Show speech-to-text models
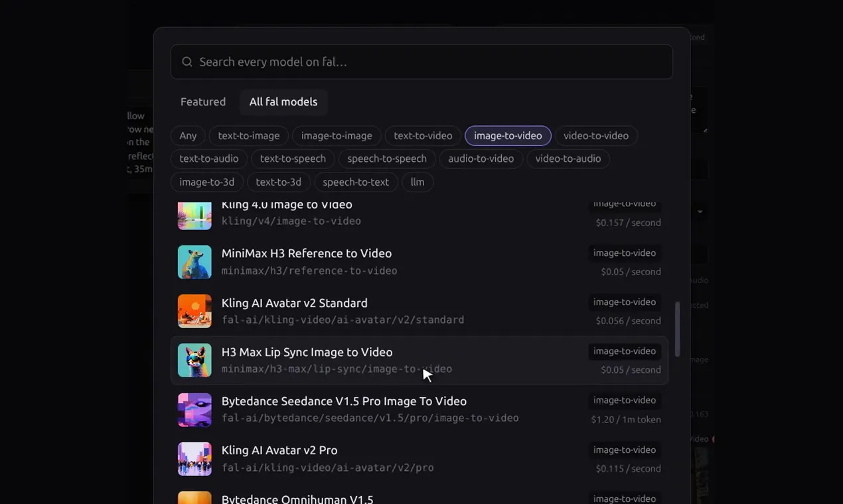This screenshot has width=843, height=504. [x=356, y=182]
